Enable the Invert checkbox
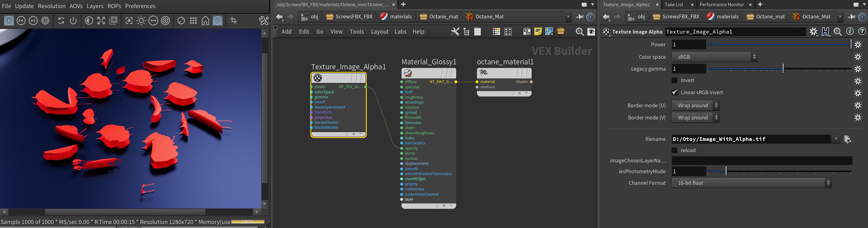868x228 pixels. pyautogui.click(x=674, y=81)
